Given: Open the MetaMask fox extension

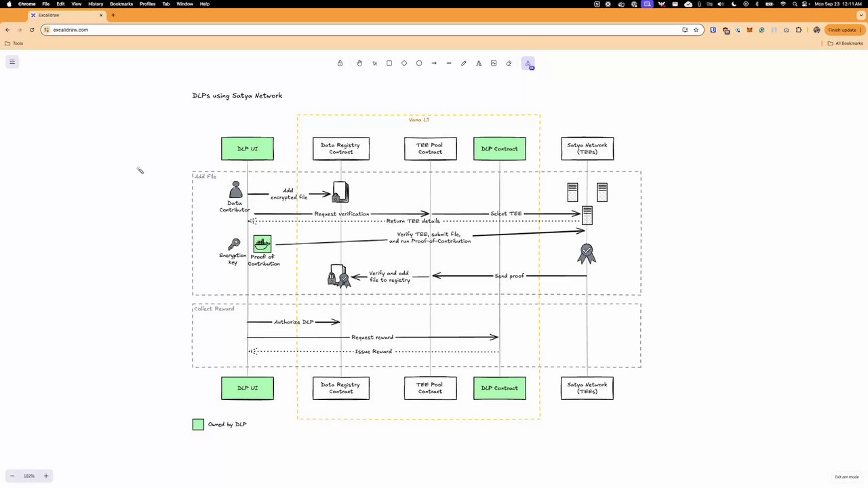Looking at the screenshot, I should [750, 30].
